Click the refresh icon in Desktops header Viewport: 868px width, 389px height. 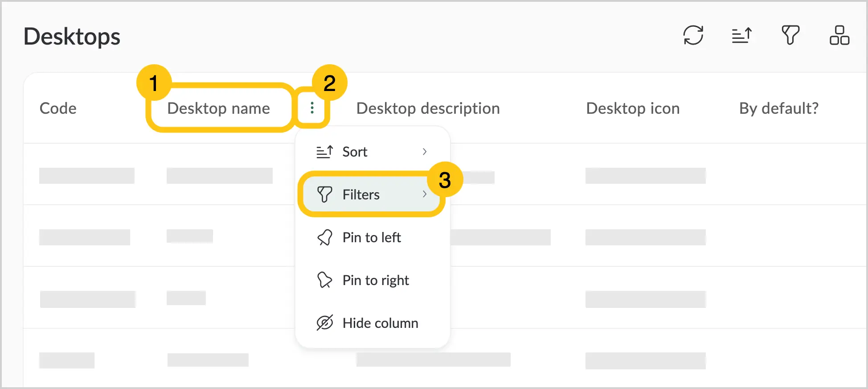[x=693, y=35]
